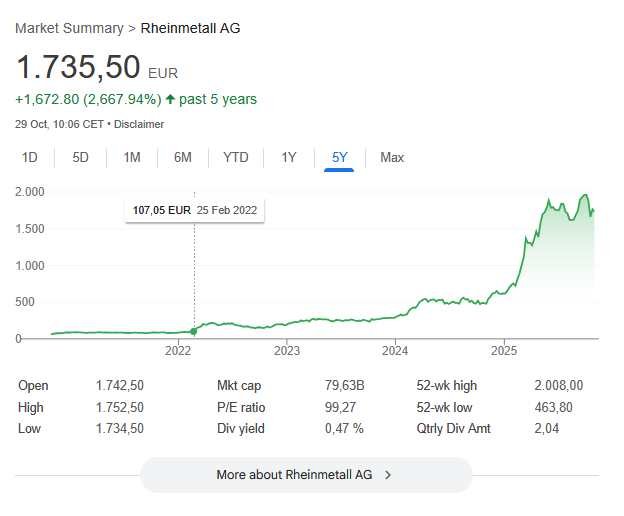624x516 pixels.
Task: Show the 1Y price chart
Action: (289, 158)
